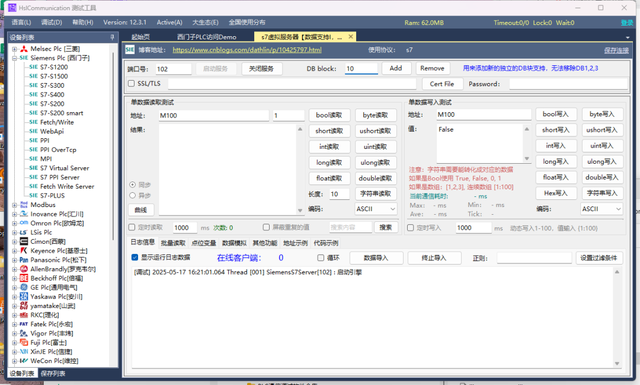
Task: Enable the SSL/TLS checkbox
Action: 131,84
